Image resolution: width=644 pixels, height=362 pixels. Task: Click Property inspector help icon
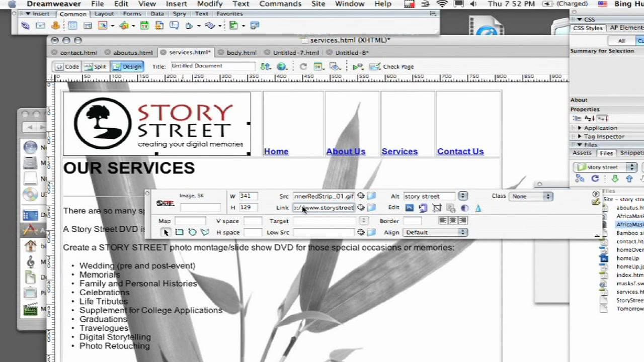pyautogui.click(x=596, y=194)
